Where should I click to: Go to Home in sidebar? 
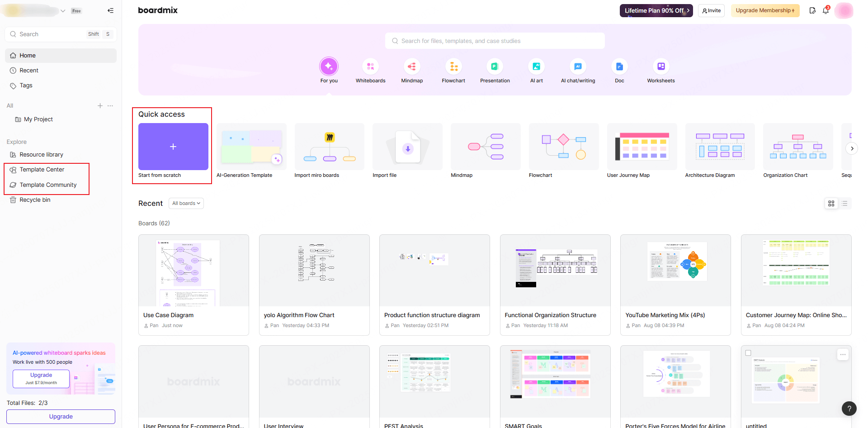coord(61,56)
